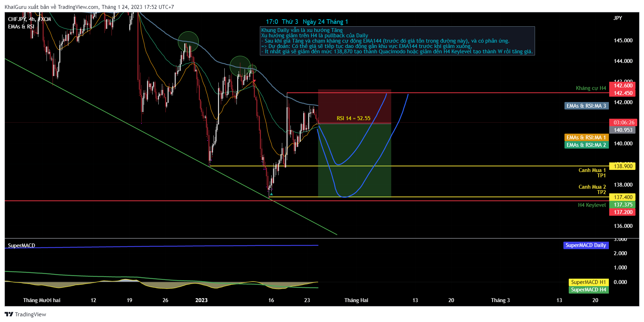Click the 142.600 red price tag
Screen dimensions: 644x322
pyautogui.click(x=623, y=86)
